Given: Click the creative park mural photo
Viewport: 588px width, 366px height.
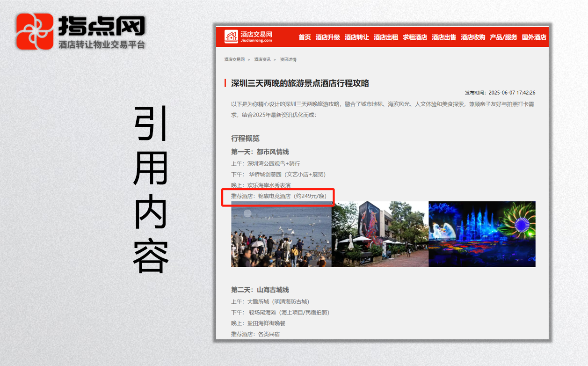Looking at the screenshot, I should point(380,234).
